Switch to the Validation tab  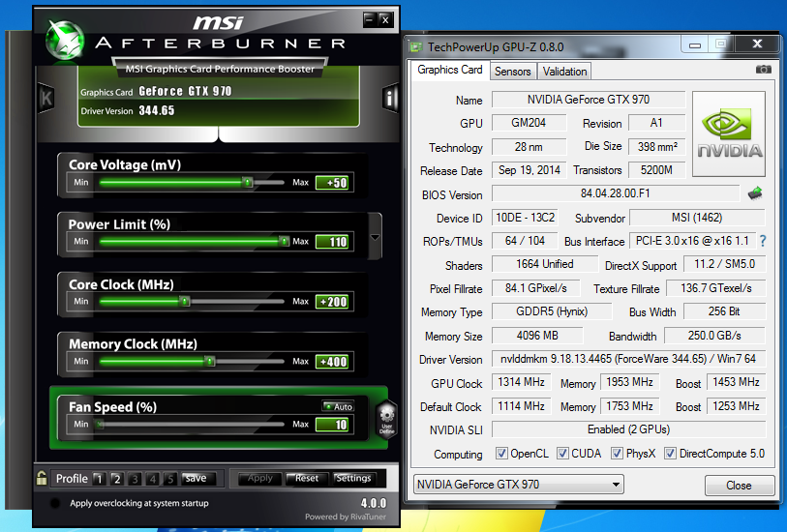(x=564, y=72)
